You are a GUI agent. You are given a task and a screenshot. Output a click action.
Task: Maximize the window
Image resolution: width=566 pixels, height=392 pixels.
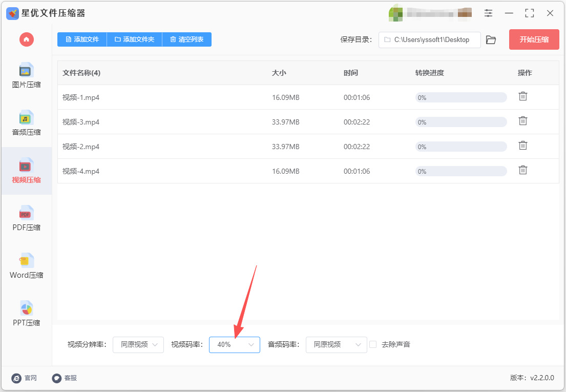(530, 13)
